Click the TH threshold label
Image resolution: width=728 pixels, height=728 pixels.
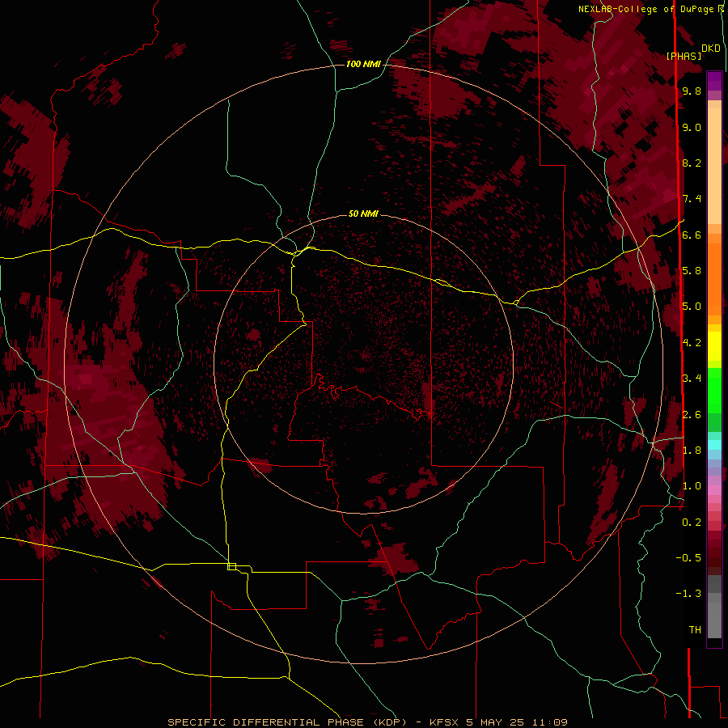(x=695, y=630)
